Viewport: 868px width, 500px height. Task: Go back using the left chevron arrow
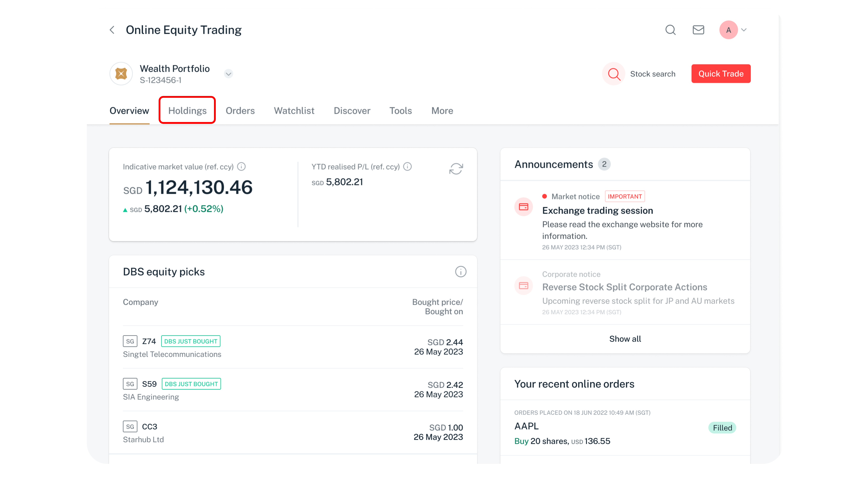[x=112, y=30]
